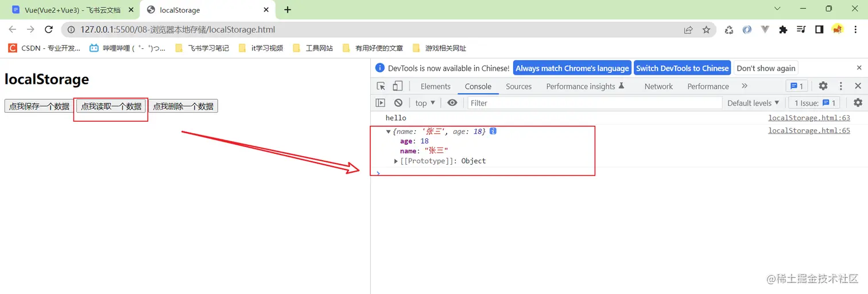The width and height of the screenshot is (868, 294).
Task: Open the tab search chevron
Action: (x=777, y=9)
